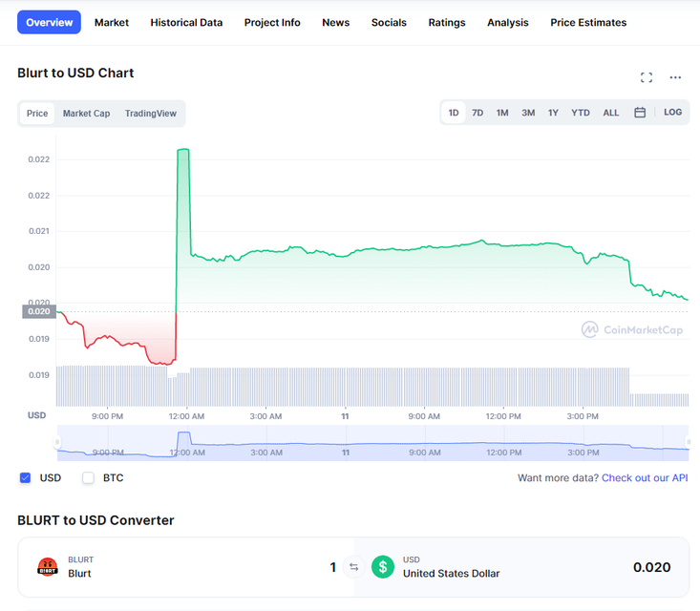Viewport: 700px width, 611px height.
Task: Switch to the Historical Data tab
Action: tap(186, 22)
